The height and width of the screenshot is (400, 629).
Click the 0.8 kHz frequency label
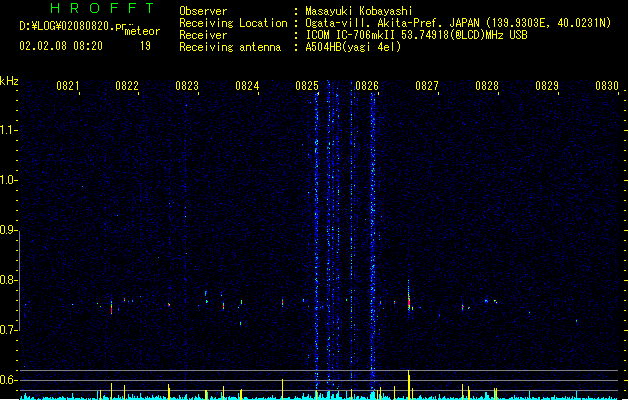click(8, 280)
